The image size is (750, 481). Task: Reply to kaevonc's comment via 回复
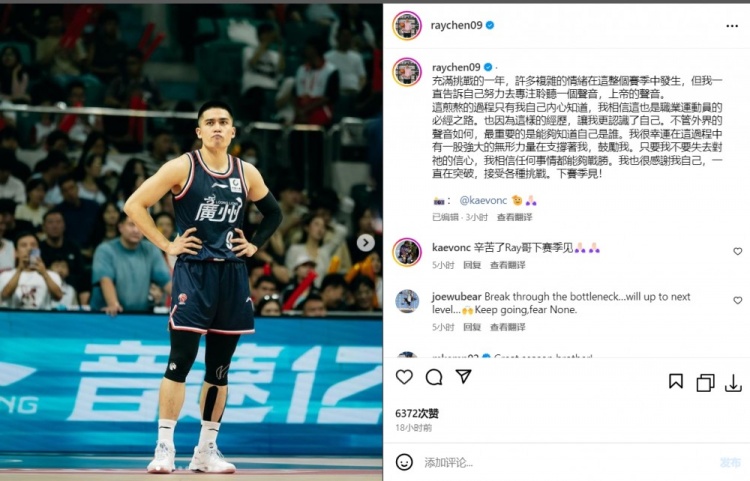point(472,265)
